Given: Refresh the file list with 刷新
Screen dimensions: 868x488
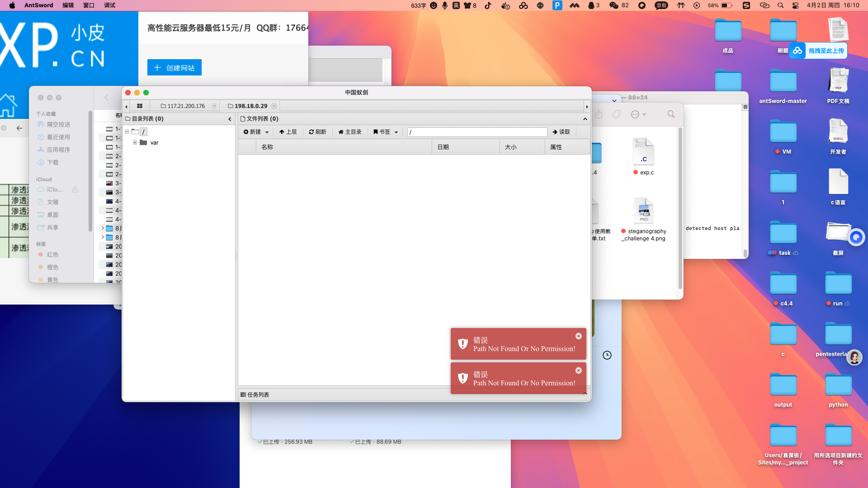Looking at the screenshot, I should 317,132.
